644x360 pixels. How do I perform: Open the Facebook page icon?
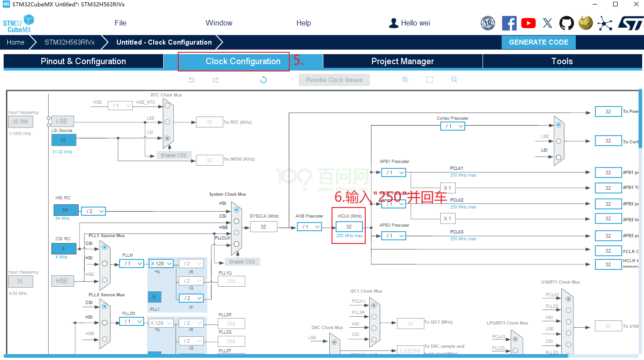[x=509, y=23]
